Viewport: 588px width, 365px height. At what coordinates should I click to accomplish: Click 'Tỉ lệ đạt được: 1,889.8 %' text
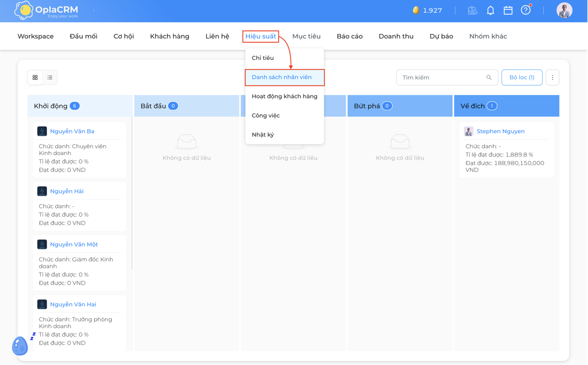tap(499, 154)
